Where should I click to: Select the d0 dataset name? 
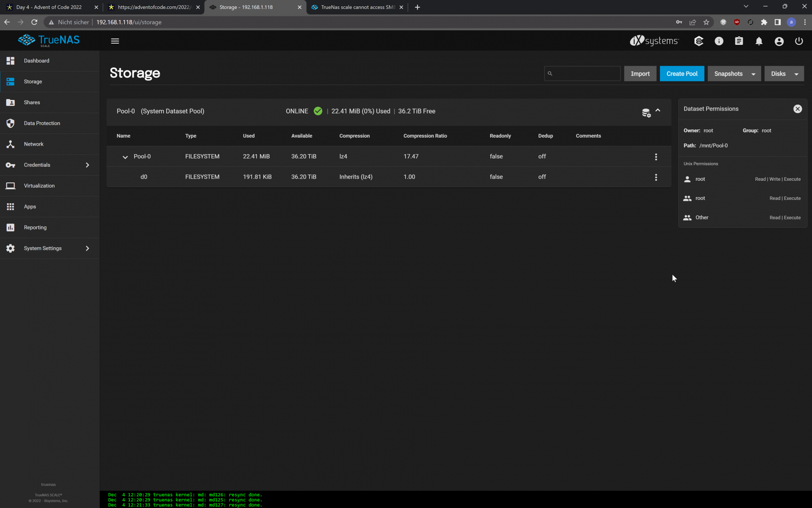coord(144,177)
